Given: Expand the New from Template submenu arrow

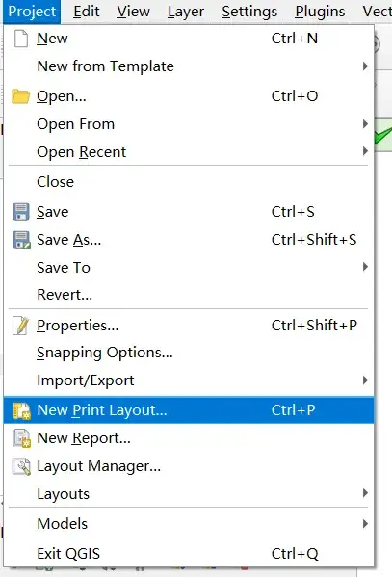Looking at the screenshot, I should (365, 66).
